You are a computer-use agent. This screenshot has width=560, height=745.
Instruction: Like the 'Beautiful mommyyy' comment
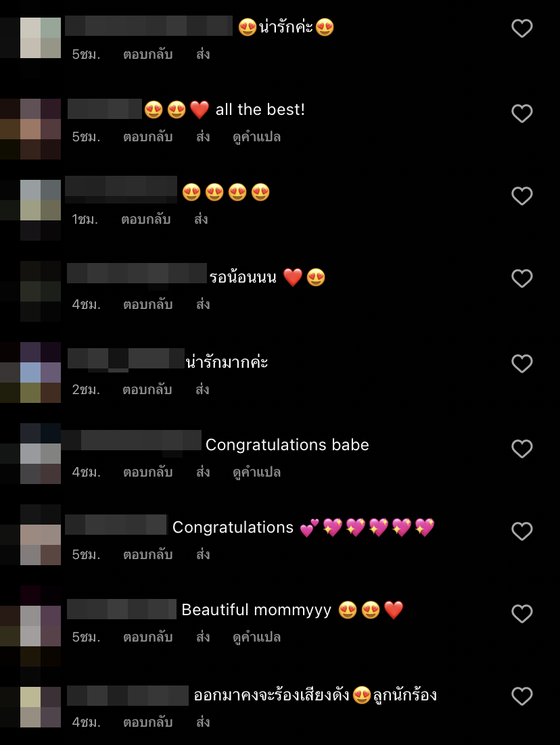point(522,613)
